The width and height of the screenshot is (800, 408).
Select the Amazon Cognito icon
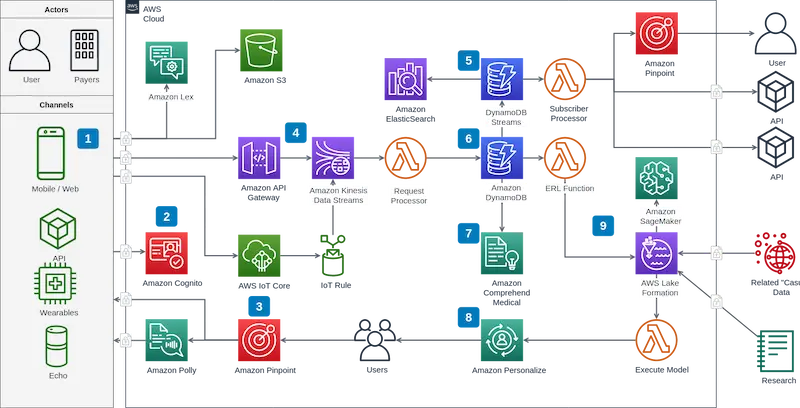pyautogui.click(x=166, y=253)
